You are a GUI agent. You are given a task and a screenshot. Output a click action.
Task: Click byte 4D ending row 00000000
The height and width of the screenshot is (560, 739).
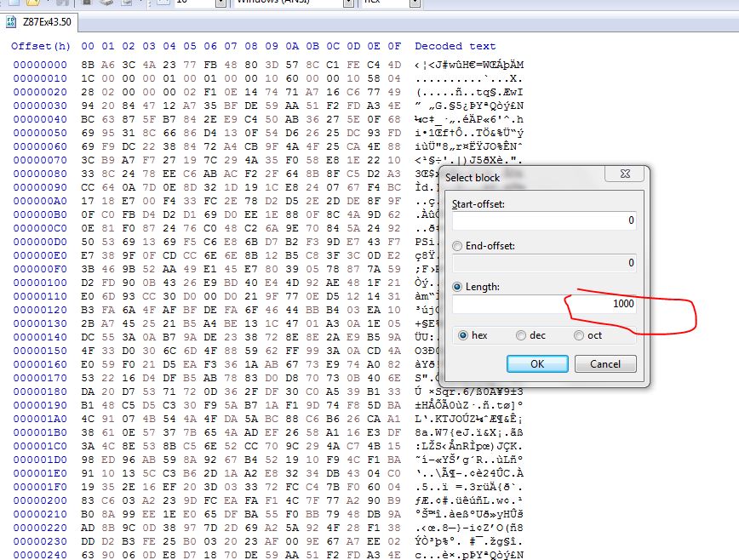coord(394,65)
